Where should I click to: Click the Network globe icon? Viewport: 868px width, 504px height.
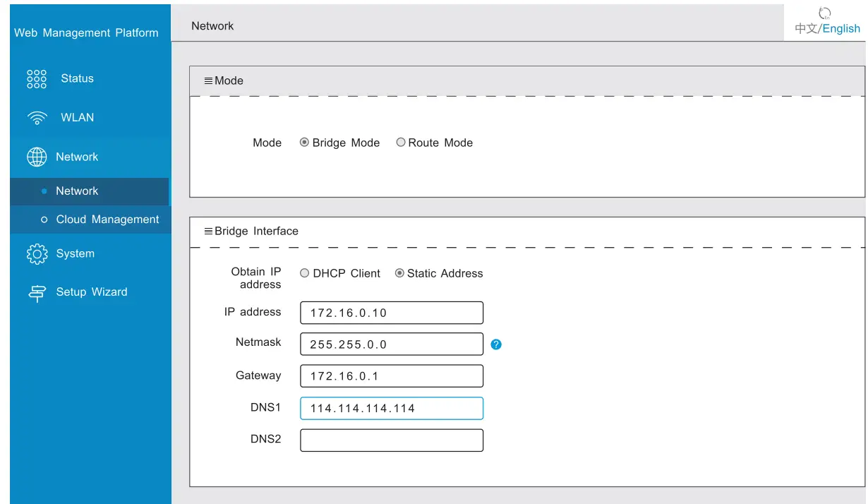(x=37, y=157)
